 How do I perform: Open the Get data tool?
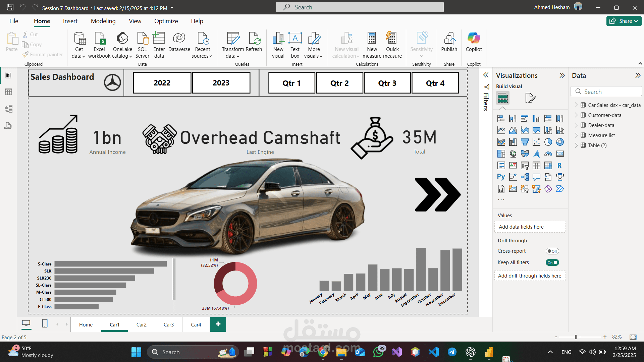click(x=79, y=45)
